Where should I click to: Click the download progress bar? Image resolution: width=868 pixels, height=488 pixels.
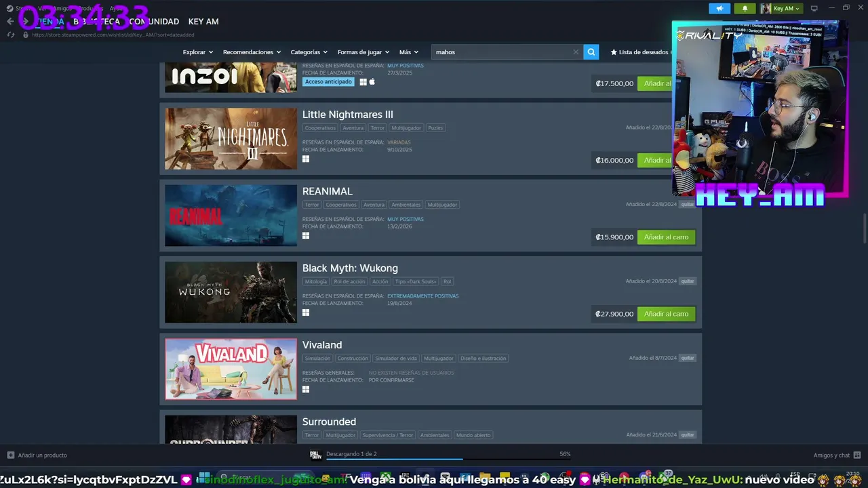tap(448, 460)
